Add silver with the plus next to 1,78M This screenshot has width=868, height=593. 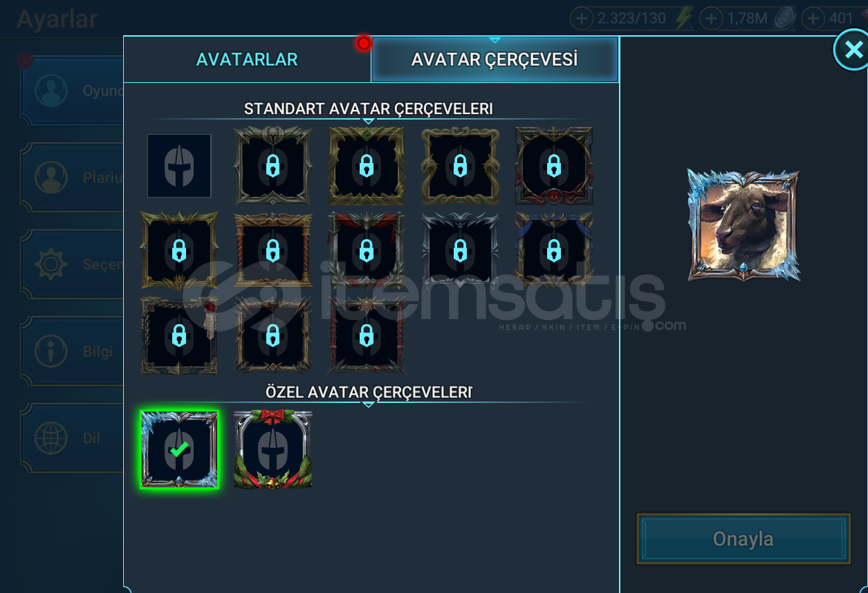pos(712,19)
